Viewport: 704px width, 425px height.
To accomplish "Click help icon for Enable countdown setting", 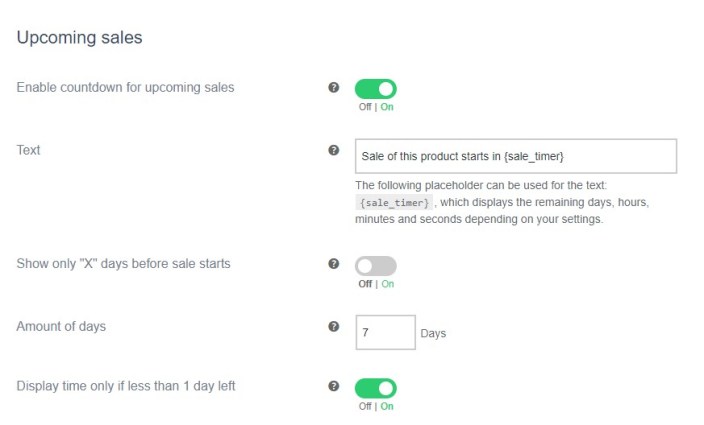I will 334,88.
